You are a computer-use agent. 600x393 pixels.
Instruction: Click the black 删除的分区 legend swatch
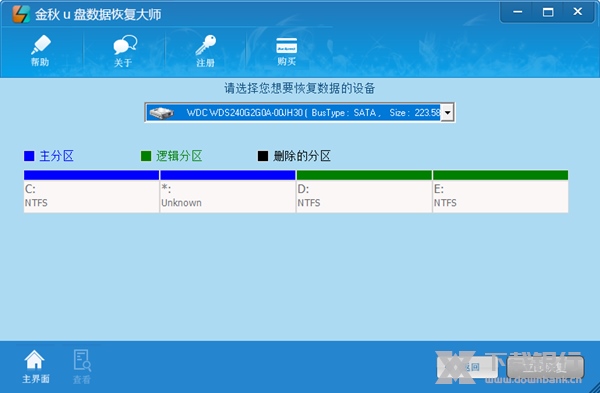pyautogui.click(x=262, y=156)
